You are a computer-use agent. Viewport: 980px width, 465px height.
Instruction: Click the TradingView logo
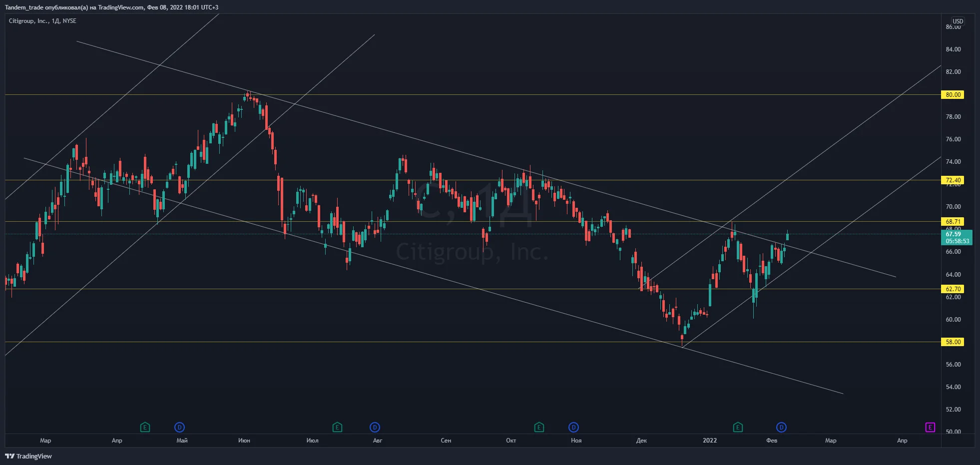[28, 456]
